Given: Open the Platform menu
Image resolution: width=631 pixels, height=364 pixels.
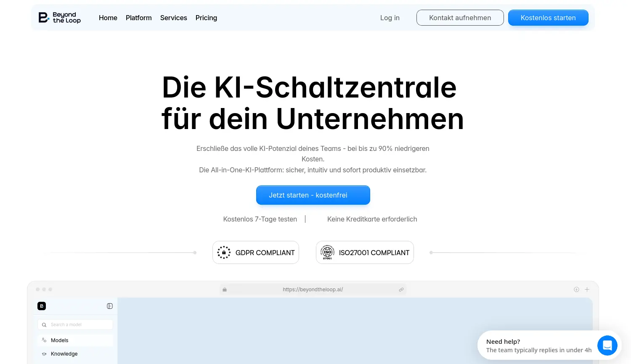Looking at the screenshot, I should point(139,18).
